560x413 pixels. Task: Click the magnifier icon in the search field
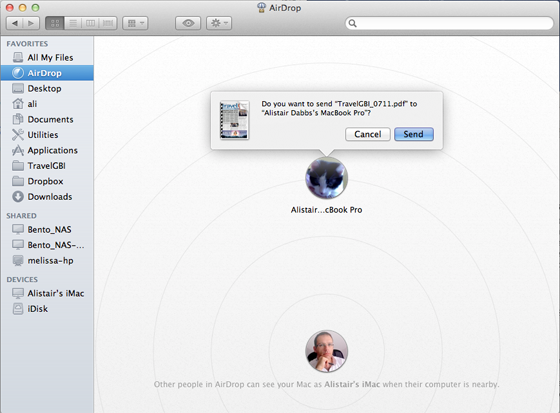click(352, 23)
